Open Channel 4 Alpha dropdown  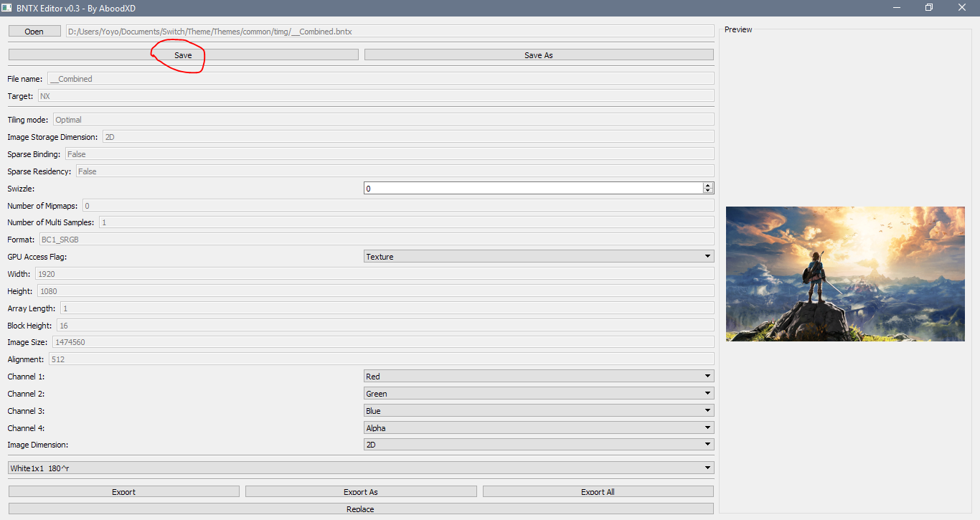[539, 427]
